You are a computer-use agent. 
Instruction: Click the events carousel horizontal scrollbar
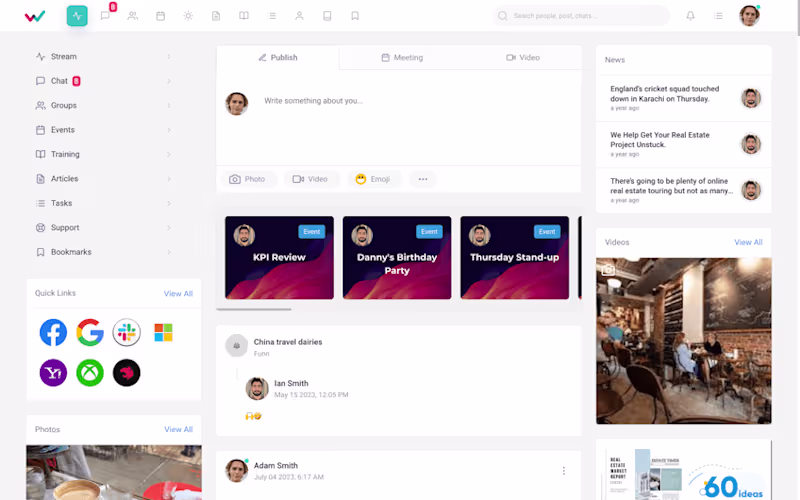point(254,309)
